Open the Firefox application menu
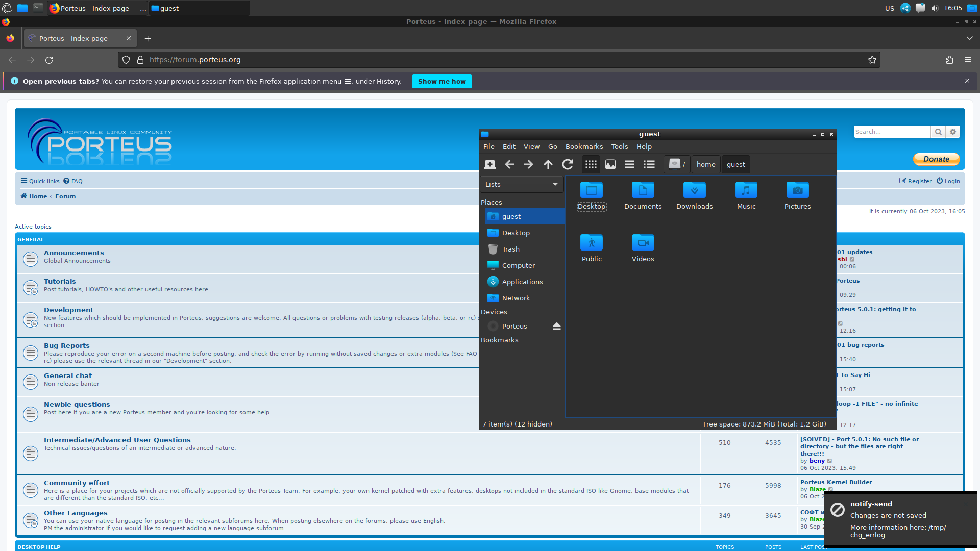Viewport: 980px width, 551px height. 968,60
